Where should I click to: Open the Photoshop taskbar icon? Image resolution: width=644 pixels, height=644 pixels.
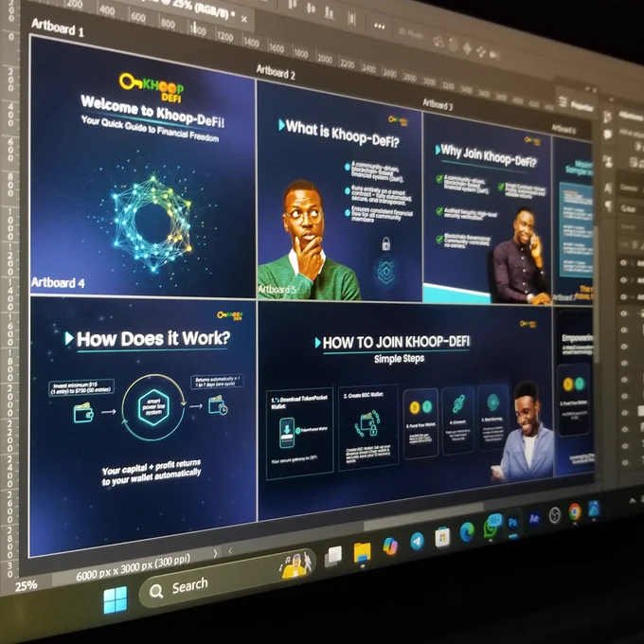(x=512, y=523)
